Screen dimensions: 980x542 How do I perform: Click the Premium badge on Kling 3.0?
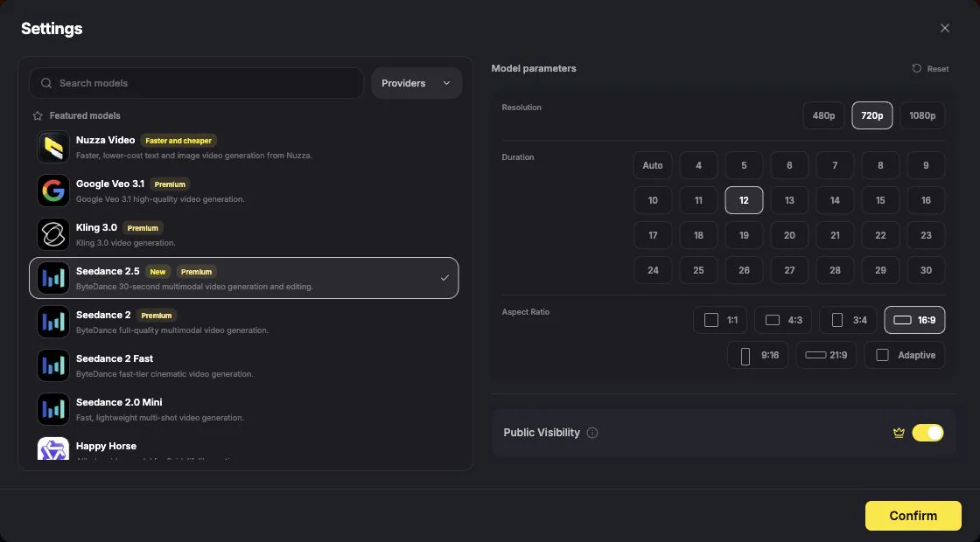pyautogui.click(x=143, y=228)
